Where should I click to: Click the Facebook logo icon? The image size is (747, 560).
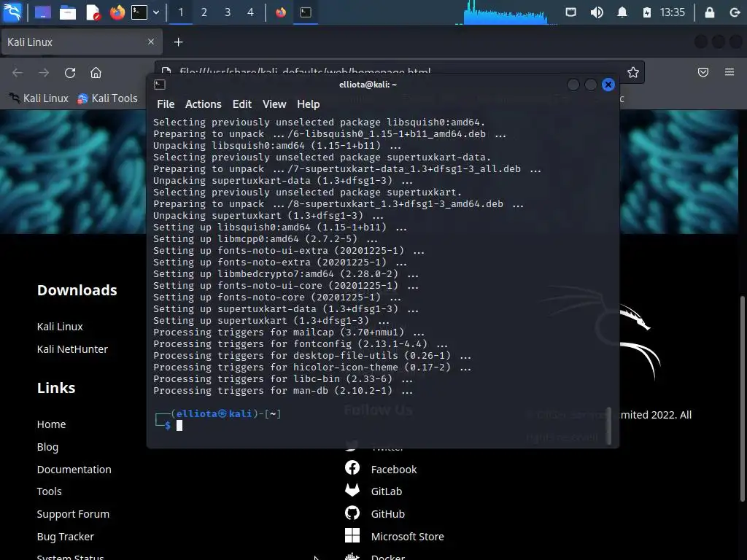click(352, 467)
